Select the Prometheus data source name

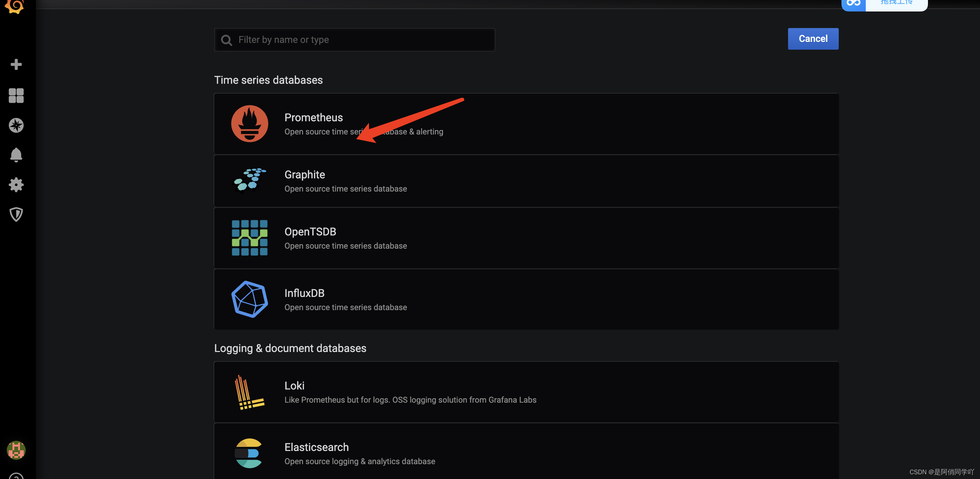click(314, 118)
